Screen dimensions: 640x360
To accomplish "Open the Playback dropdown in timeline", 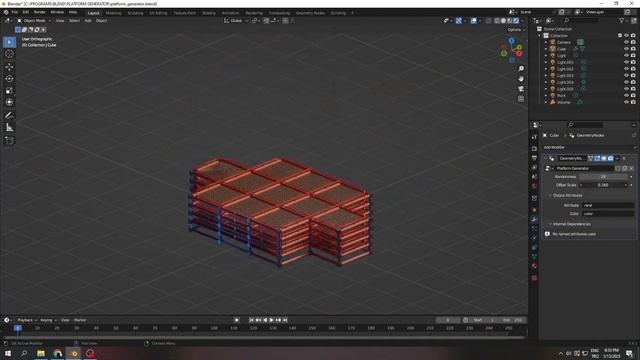I will (27, 320).
